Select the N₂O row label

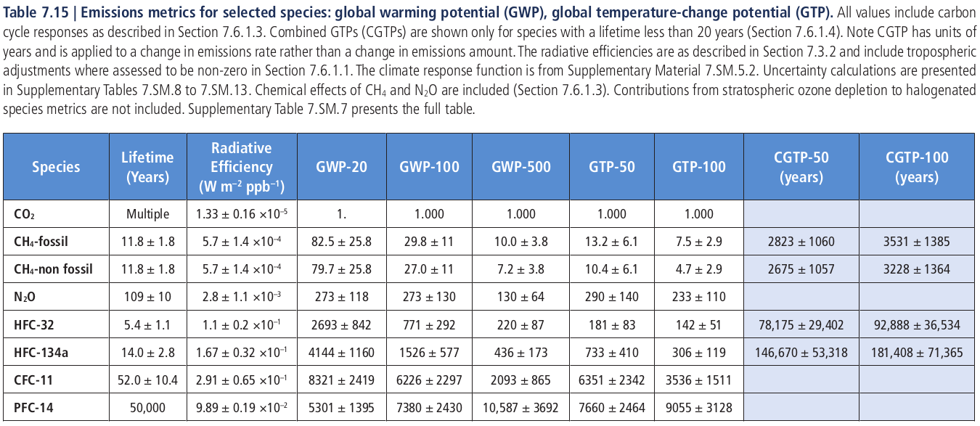pyautogui.click(x=25, y=297)
